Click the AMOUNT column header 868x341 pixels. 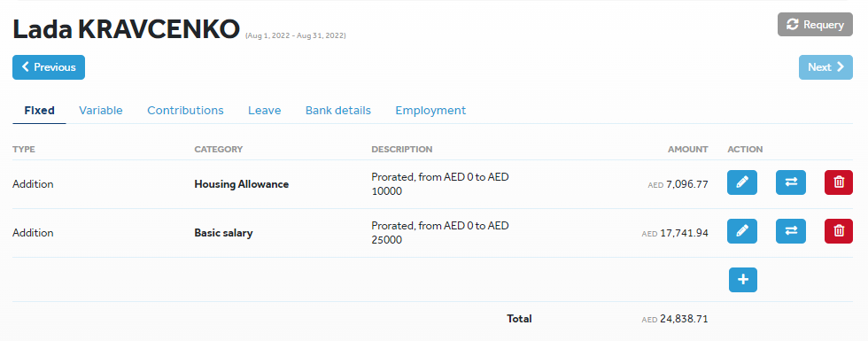click(x=688, y=150)
